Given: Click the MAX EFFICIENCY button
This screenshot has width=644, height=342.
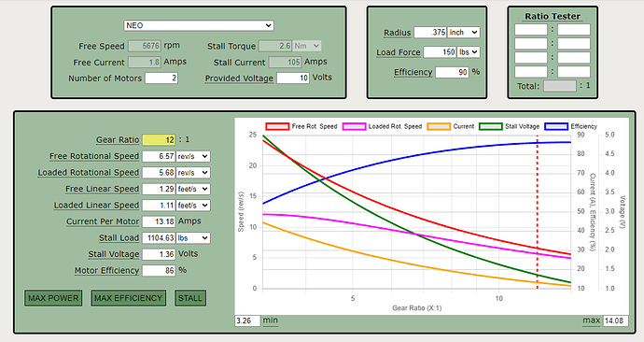Looking at the screenshot, I should (128, 298).
